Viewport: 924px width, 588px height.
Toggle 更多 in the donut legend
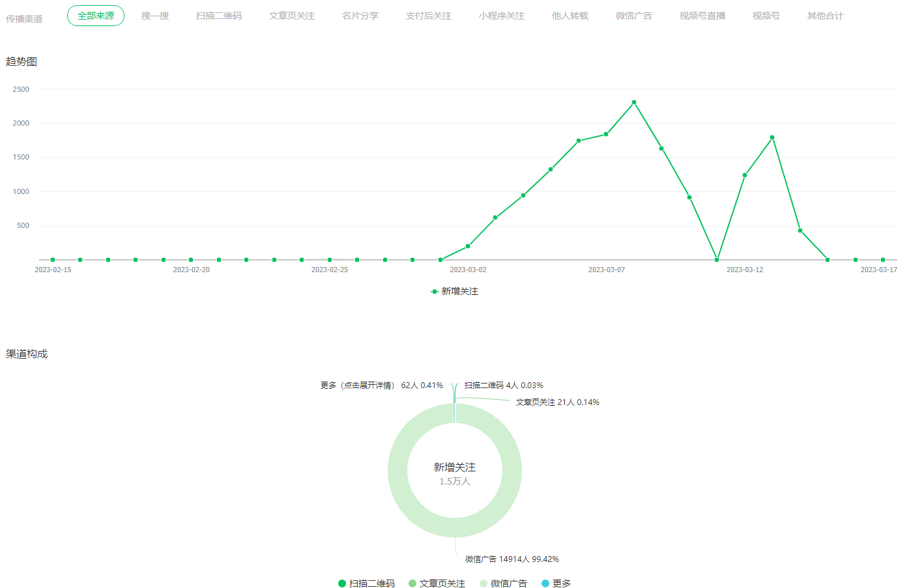coord(556,583)
